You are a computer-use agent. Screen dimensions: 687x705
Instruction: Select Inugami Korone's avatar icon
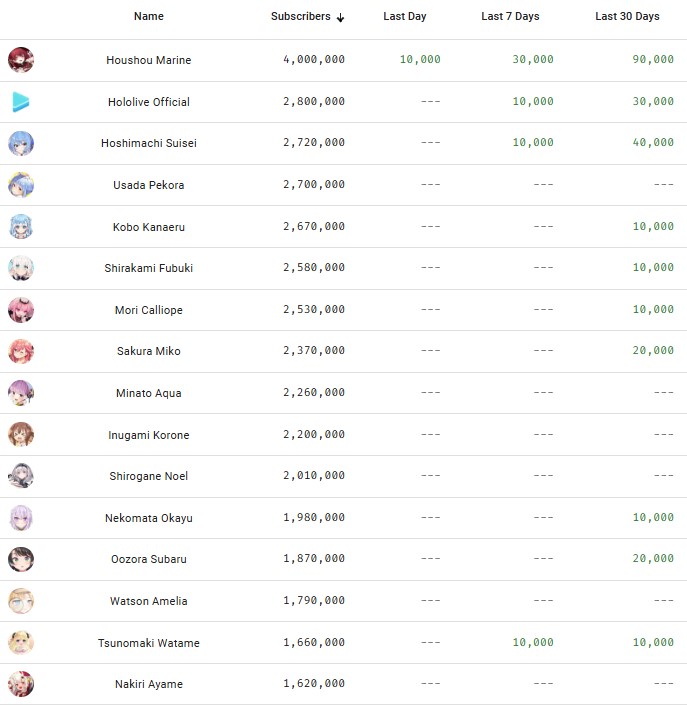click(x=21, y=435)
